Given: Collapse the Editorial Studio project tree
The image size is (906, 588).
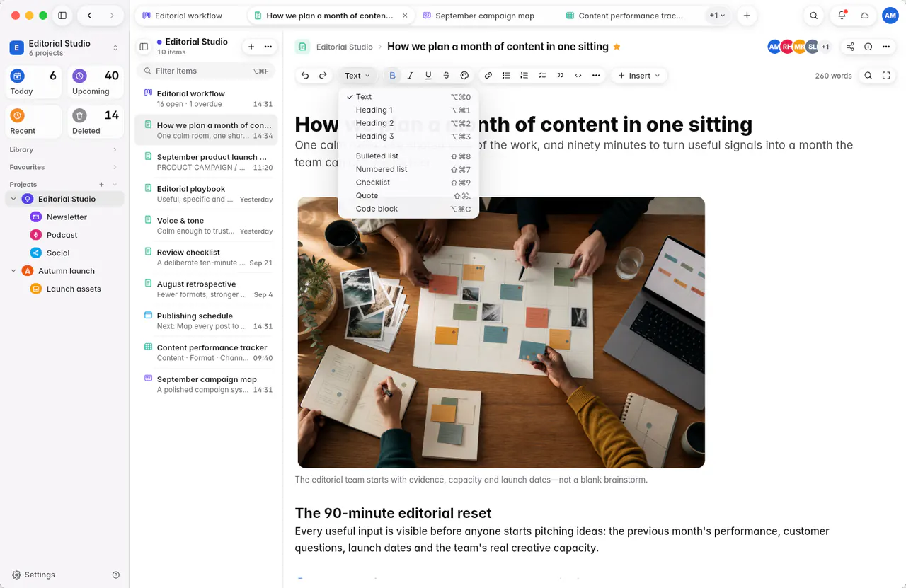Looking at the screenshot, I should pos(13,199).
